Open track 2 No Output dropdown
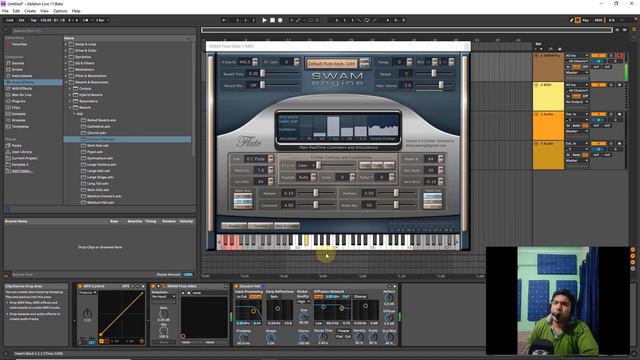 pos(577,102)
